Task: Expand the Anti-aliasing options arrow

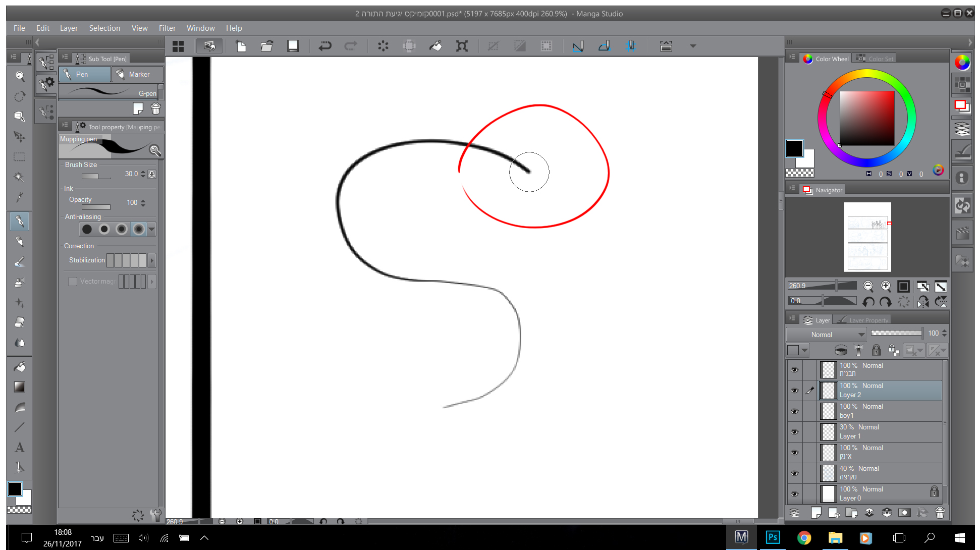Action: pos(151,230)
